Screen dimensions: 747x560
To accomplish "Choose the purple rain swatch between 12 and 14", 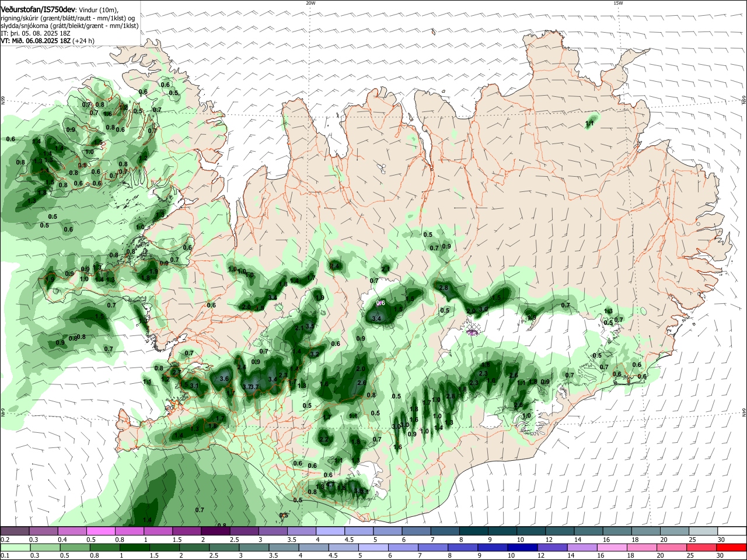I will (x=552, y=548).
